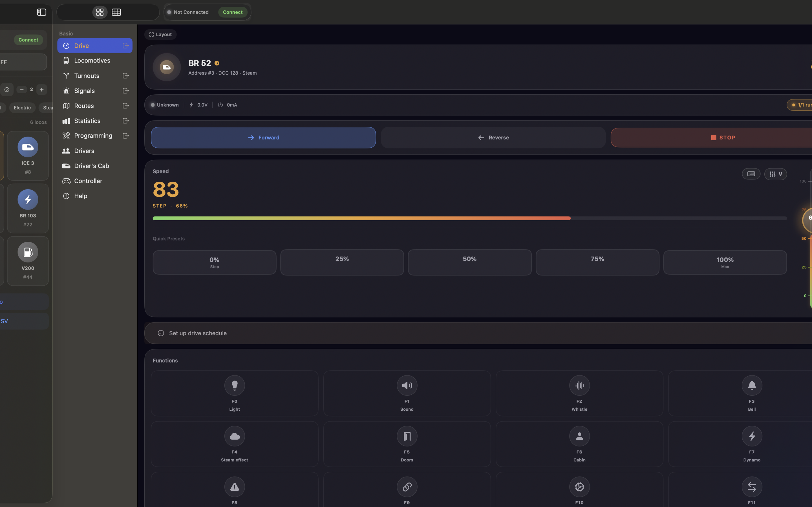
Task: Pop out the Statistics view icon
Action: coord(126,121)
